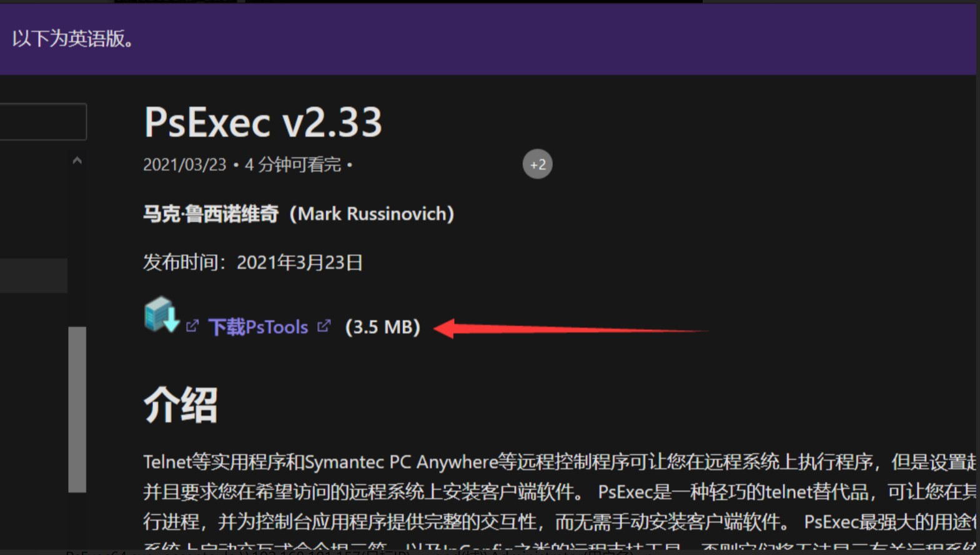Click the (3.5 MB) file size text

(x=383, y=327)
